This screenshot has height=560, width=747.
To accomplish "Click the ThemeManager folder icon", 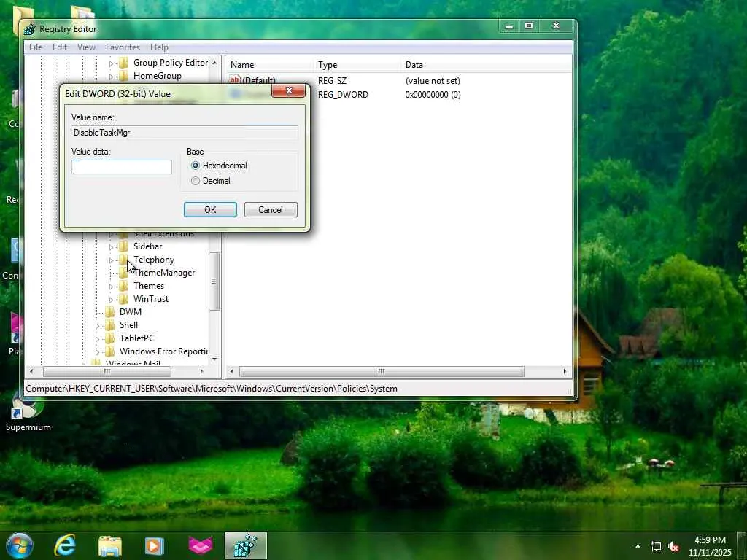I will click(x=124, y=273).
